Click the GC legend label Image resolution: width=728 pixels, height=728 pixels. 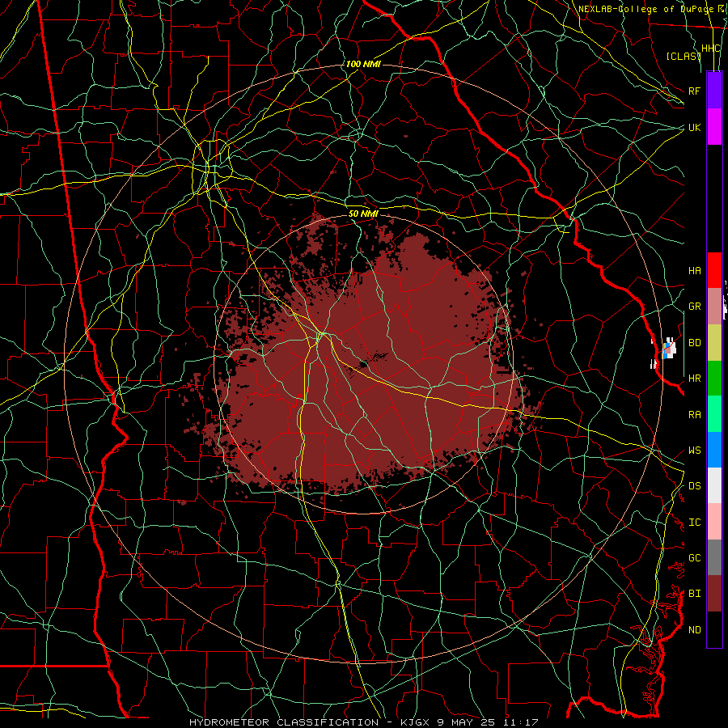point(694,557)
